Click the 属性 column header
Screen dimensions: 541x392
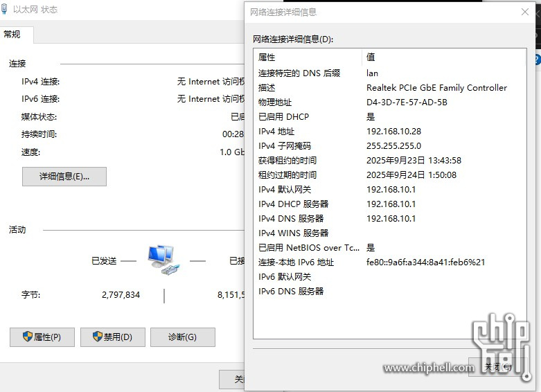point(307,57)
